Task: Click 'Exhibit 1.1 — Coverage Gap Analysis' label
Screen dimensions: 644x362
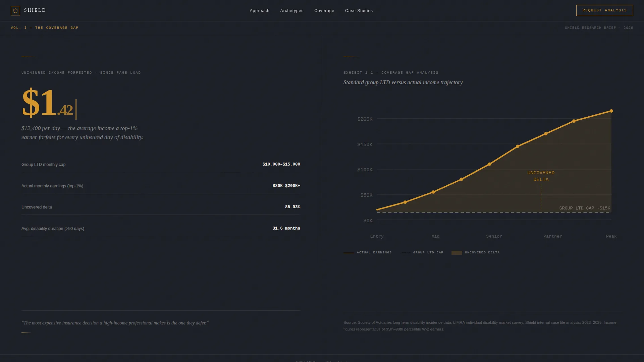Action: (x=391, y=73)
